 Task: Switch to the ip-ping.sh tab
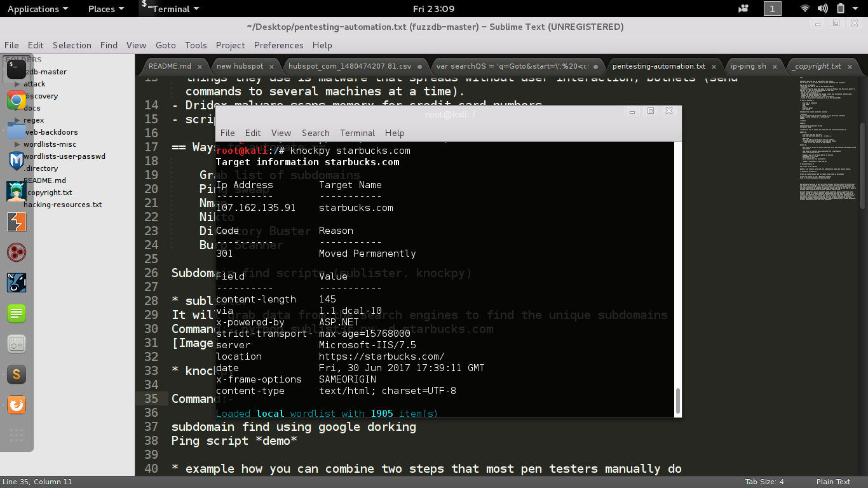click(x=748, y=66)
